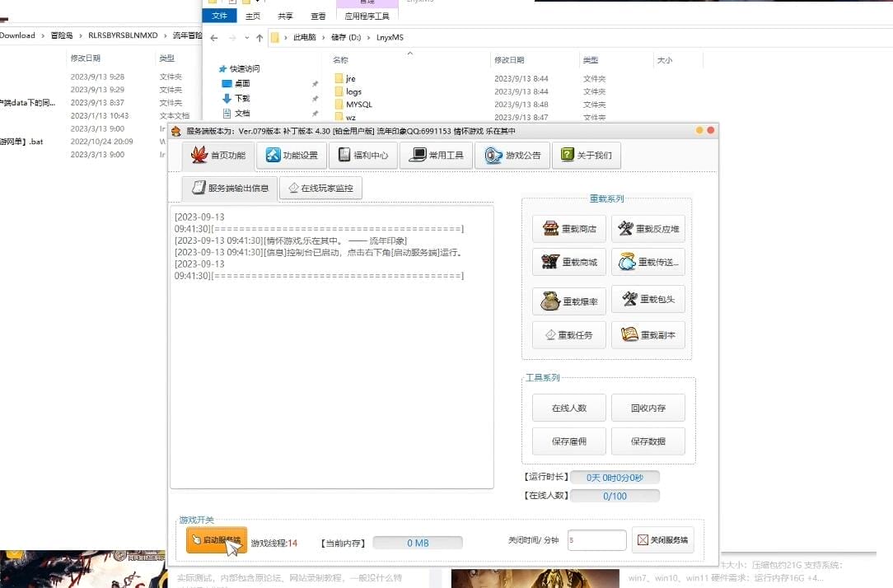
Task: Click the 重载包头 button
Action: point(648,299)
